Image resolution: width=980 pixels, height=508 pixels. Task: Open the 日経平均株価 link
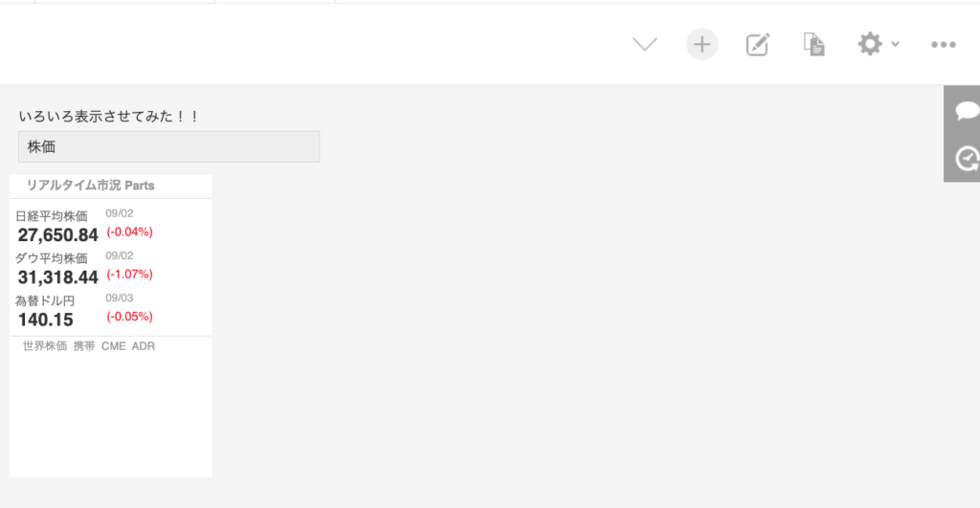52,216
